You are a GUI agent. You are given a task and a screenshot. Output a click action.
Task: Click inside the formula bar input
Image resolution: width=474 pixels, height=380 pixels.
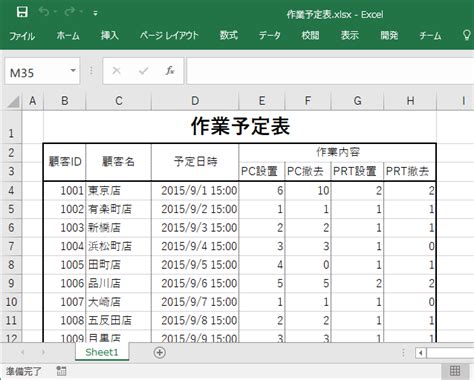click(x=330, y=71)
